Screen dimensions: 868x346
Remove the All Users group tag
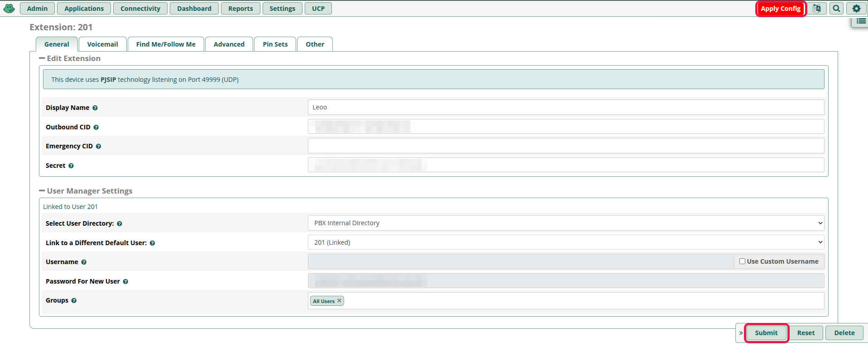340,301
